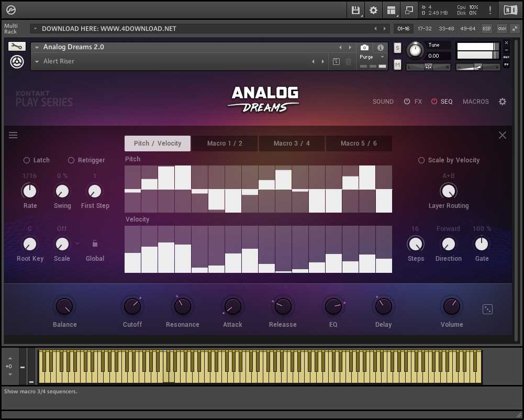The width and height of the screenshot is (524, 420).
Task: Switch to Macro 1 / 2 tab
Action: [x=225, y=143]
